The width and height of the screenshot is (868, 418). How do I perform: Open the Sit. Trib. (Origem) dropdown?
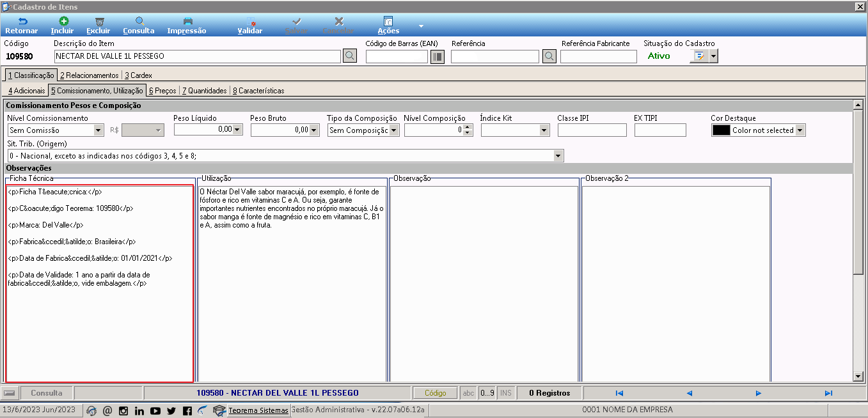click(x=558, y=155)
